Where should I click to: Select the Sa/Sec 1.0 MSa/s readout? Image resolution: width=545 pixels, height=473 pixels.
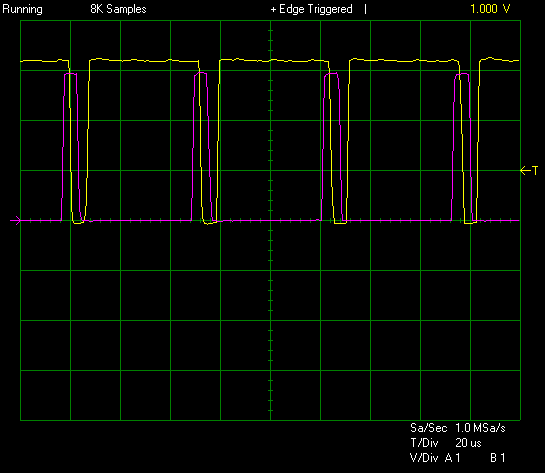click(x=457, y=428)
